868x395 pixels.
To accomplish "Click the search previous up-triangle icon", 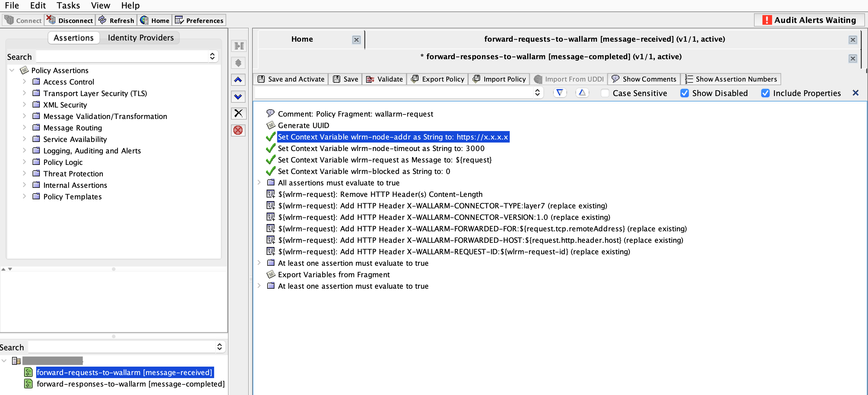I will point(582,93).
